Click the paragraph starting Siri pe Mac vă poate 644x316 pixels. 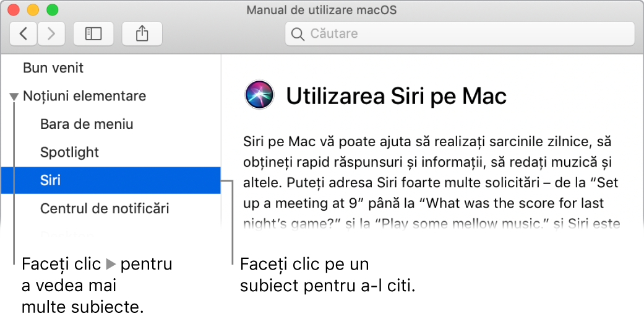431,183
